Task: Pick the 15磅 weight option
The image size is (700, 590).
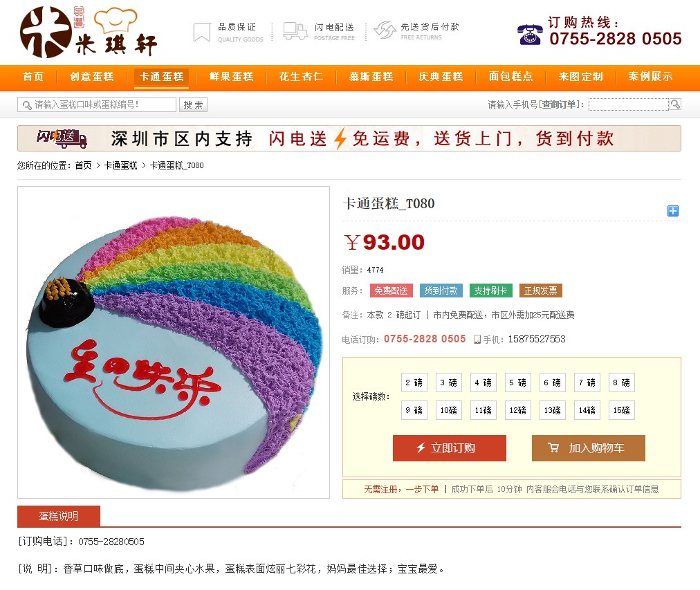Action: 621,410
